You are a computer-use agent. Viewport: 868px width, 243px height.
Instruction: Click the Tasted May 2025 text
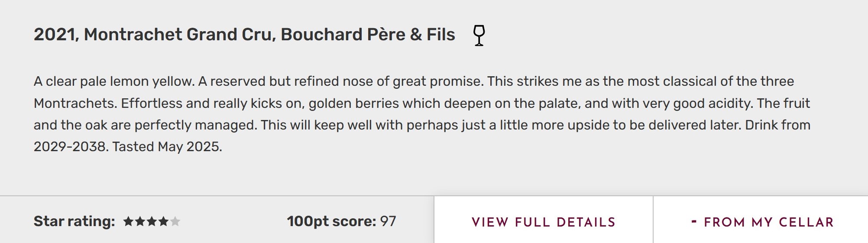(167, 147)
